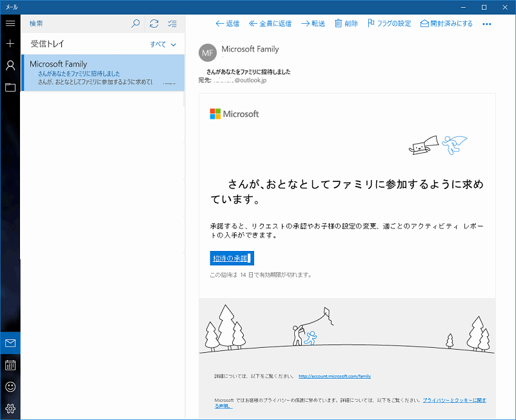516x420 pixels.
Task: Expand the すべて filter dropdown
Action: click(x=163, y=44)
